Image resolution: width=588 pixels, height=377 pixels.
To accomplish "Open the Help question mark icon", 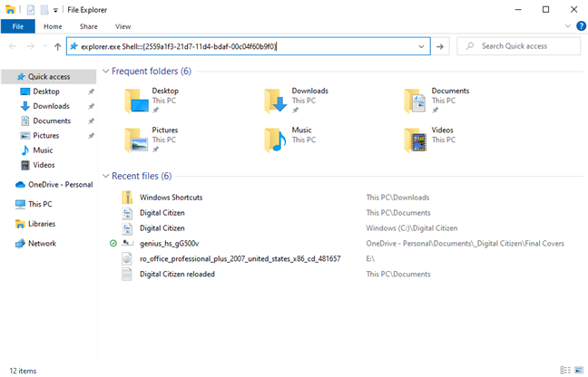I will 581,26.
